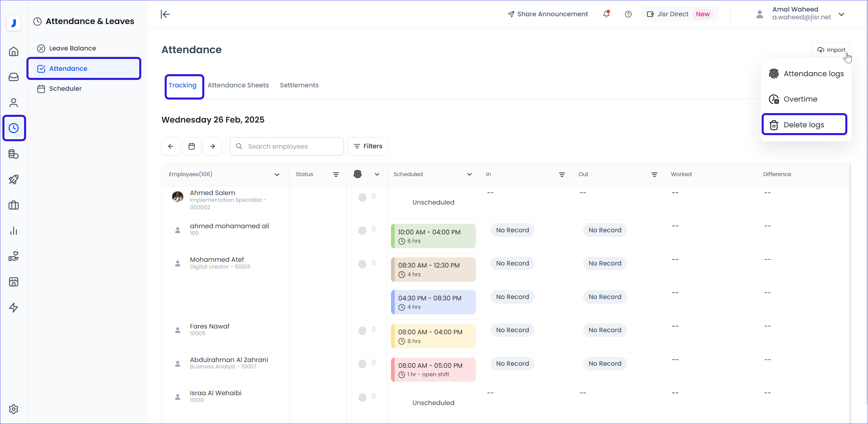Filter the Out column
Image resolution: width=868 pixels, height=424 pixels.
coord(654,174)
